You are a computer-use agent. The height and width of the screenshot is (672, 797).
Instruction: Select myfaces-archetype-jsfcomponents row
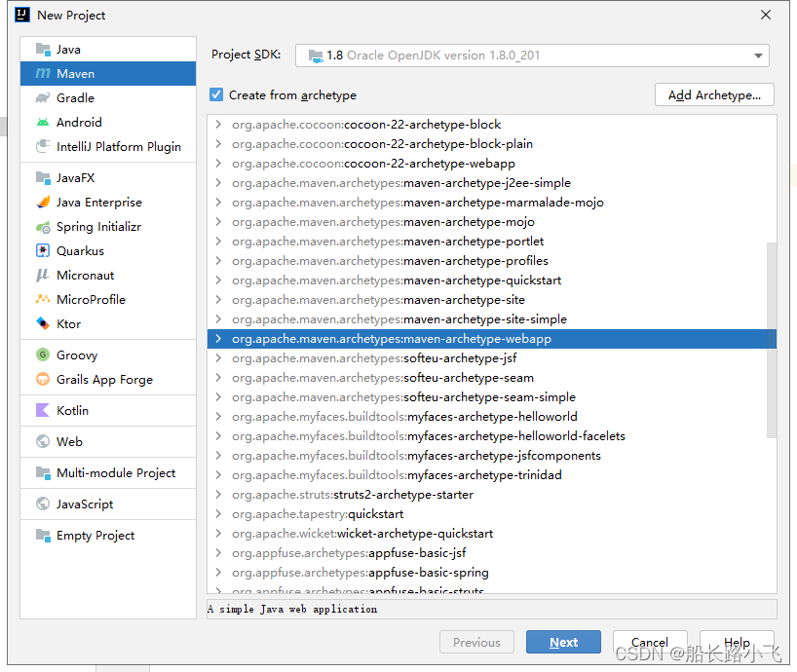point(491,456)
